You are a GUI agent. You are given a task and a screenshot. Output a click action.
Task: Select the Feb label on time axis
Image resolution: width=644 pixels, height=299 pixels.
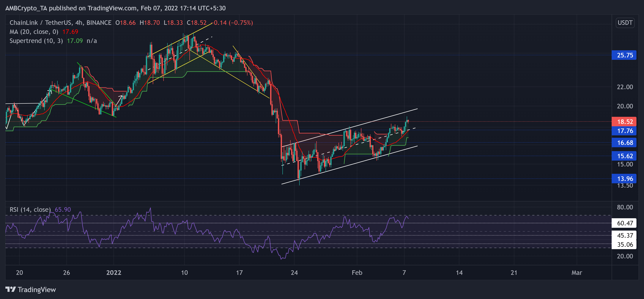pos(357,273)
